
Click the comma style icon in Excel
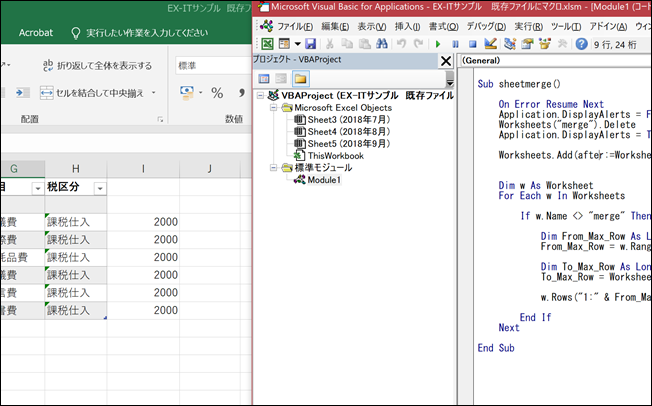pos(242,93)
